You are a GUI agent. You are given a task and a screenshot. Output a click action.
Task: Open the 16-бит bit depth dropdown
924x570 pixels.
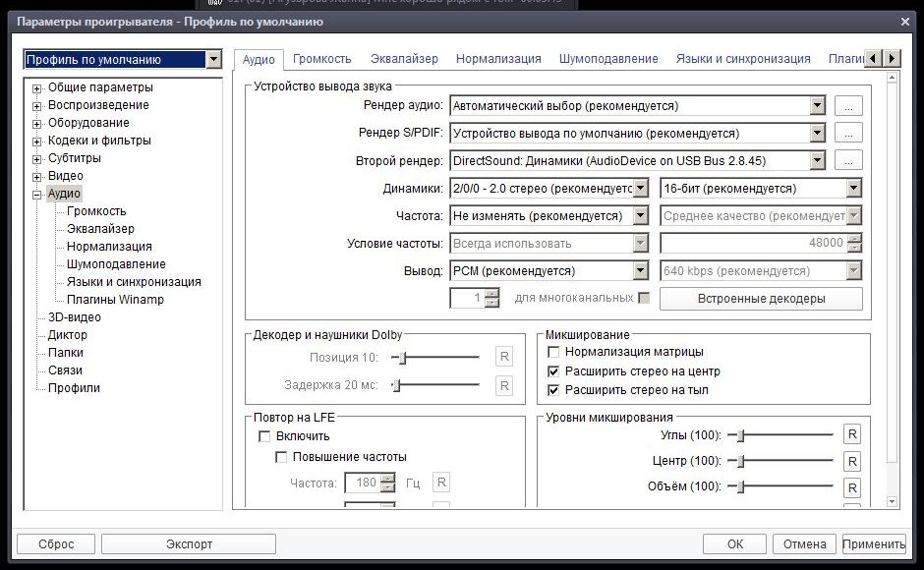[854, 188]
